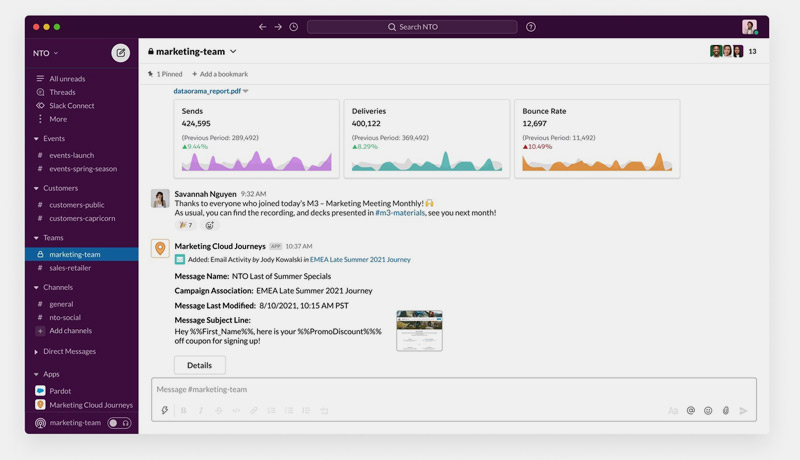This screenshot has width=800, height=460.
Task: Open the shortcuts lightning bolt icon
Action: tap(165, 411)
